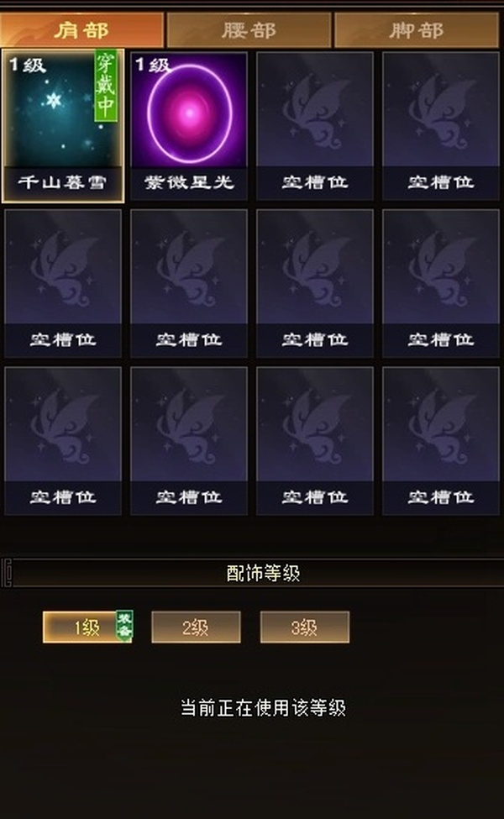Click the last empty slot in the bottom row
The height and width of the screenshot is (819, 504).
(x=441, y=441)
